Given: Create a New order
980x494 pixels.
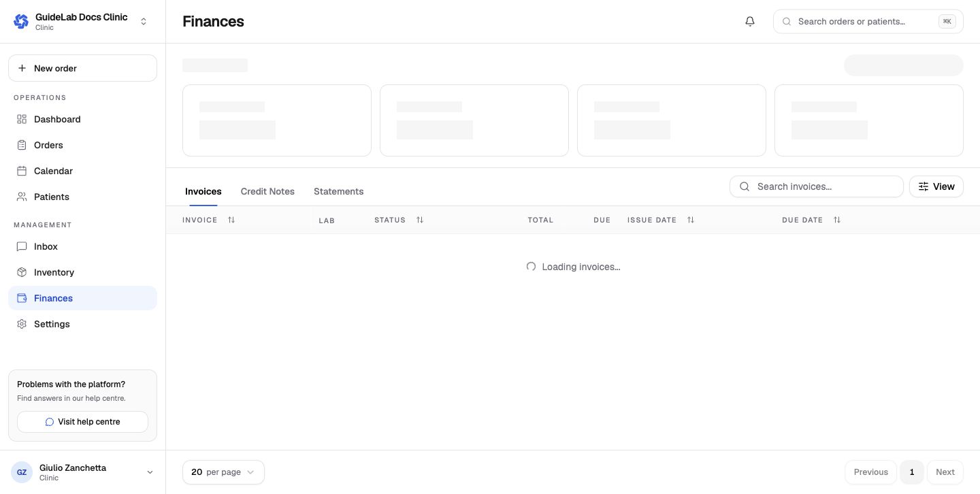Looking at the screenshot, I should (83, 68).
